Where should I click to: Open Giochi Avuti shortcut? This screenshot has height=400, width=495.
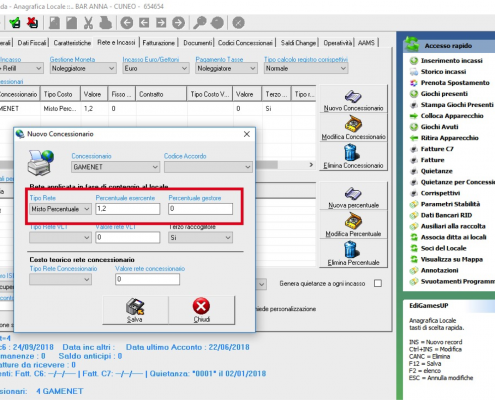pos(439,127)
